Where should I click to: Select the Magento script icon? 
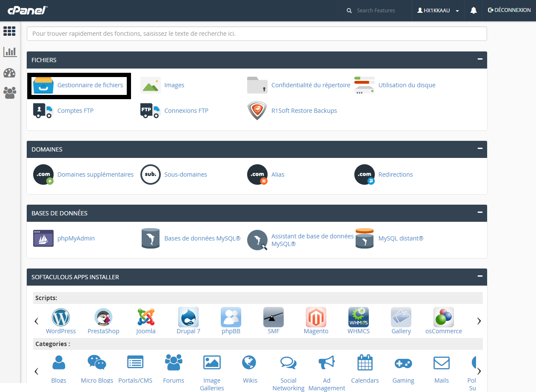tap(316, 317)
